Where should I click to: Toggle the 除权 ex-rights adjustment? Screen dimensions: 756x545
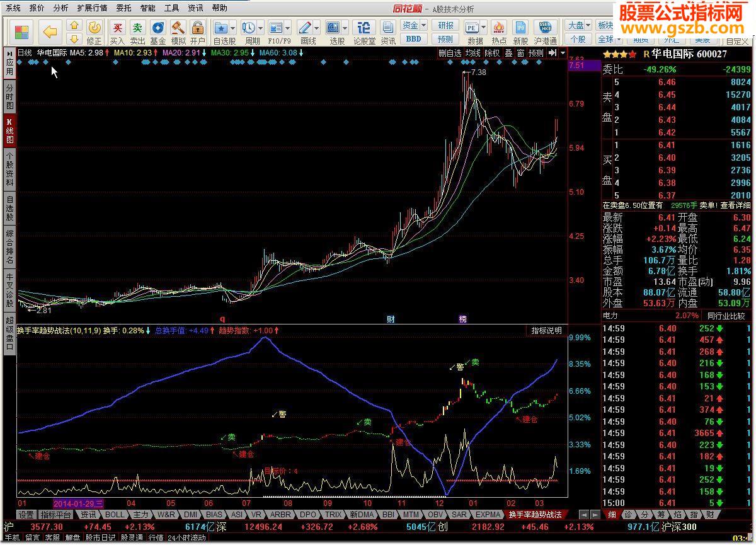tap(492, 53)
